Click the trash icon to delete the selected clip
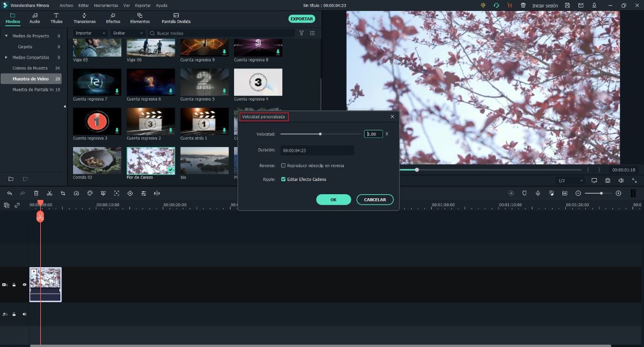 [36, 193]
